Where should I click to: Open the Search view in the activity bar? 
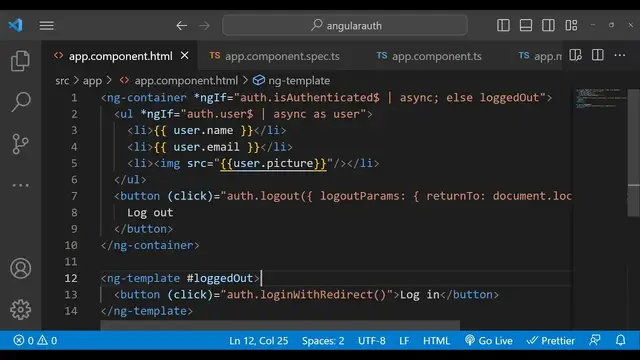tap(20, 102)
